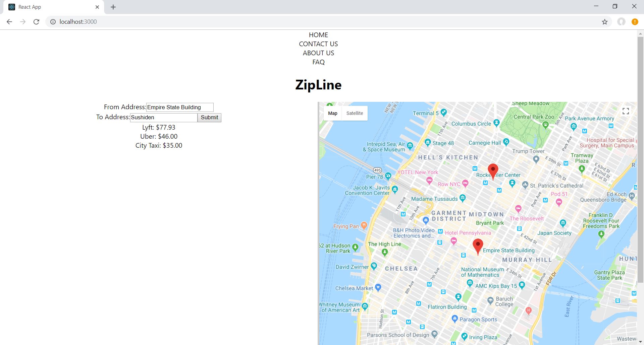Viewport: 644px width, 345px height.
Task: Open a new browser tab
Action: [113, 7]
